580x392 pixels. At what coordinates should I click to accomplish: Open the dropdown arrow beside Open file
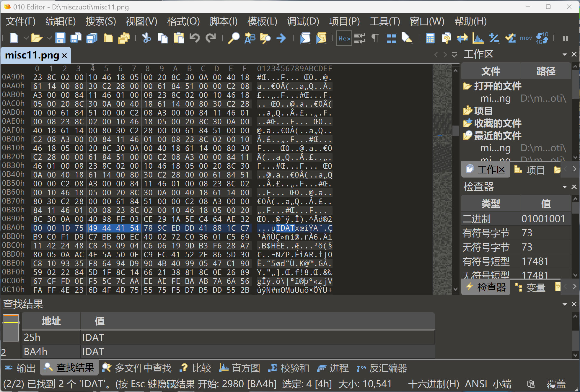click(x=49, y=38)
